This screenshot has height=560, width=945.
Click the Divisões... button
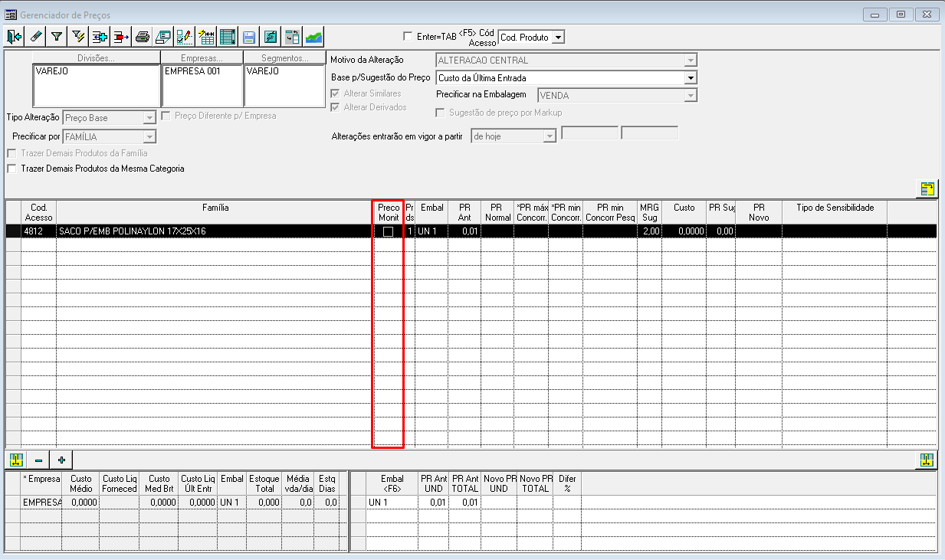(96, 58)
